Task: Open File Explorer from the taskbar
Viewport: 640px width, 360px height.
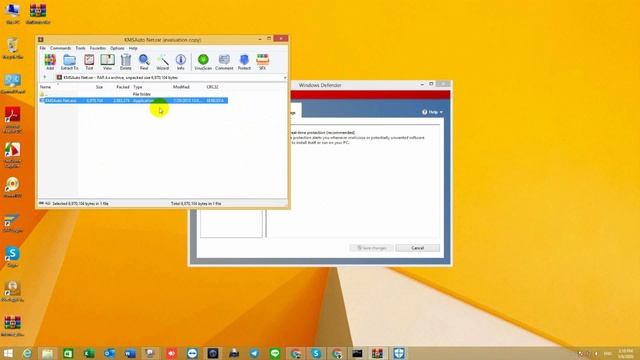Action: (x=47, y=353)
